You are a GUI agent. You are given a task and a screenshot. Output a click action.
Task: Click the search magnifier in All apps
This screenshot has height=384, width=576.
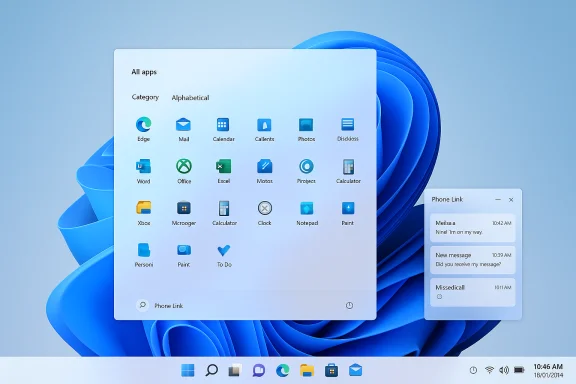143,305
